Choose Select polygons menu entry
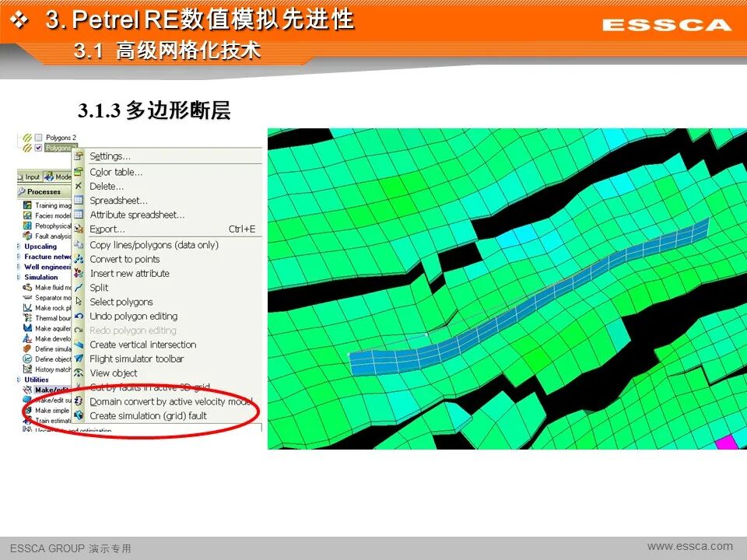The width and height of the screenshot is (747, 560). (x=121, y=302)
